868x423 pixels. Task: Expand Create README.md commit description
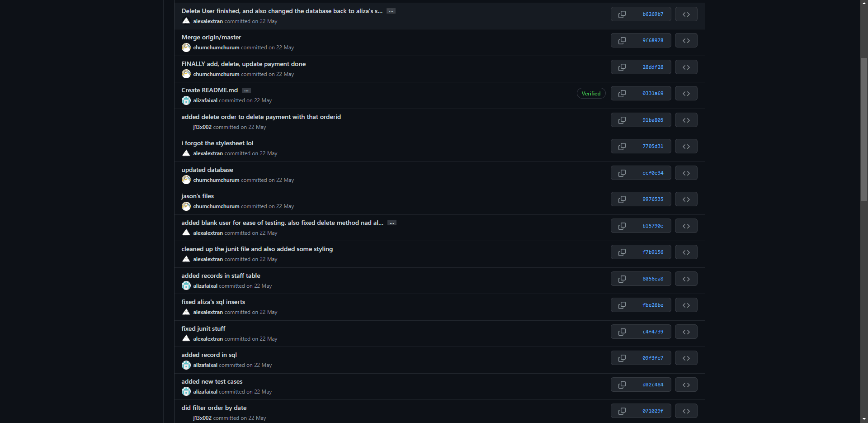(x=246, y=90)
